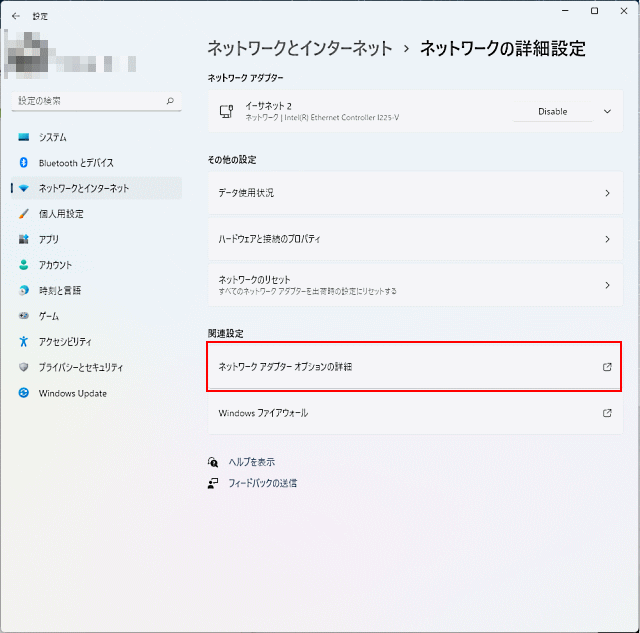
Task: Click the Disable button for イーサネット 2
Action: coord(553,111)
